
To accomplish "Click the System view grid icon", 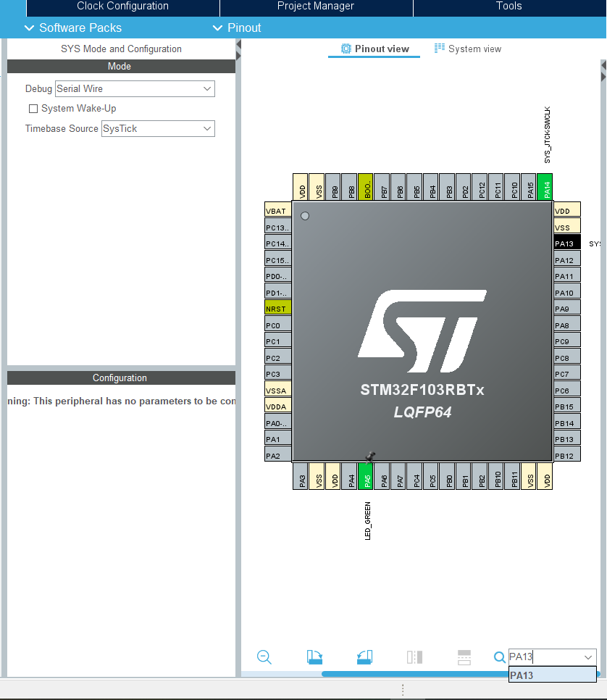I will coord(439,49).
